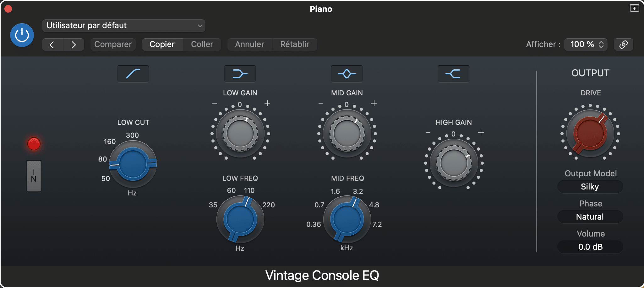Toggle the low cut filter band button

click(x=133, y=74)
